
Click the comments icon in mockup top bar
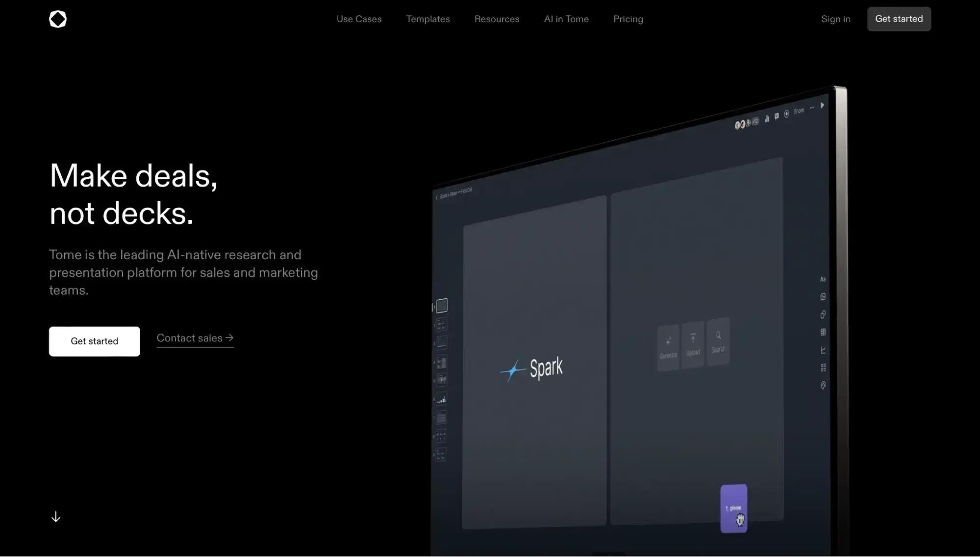tap(777, 116)
